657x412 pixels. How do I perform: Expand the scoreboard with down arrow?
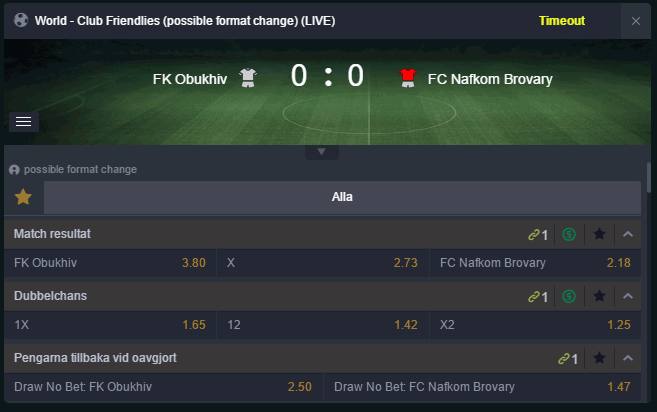coord(321,152)
